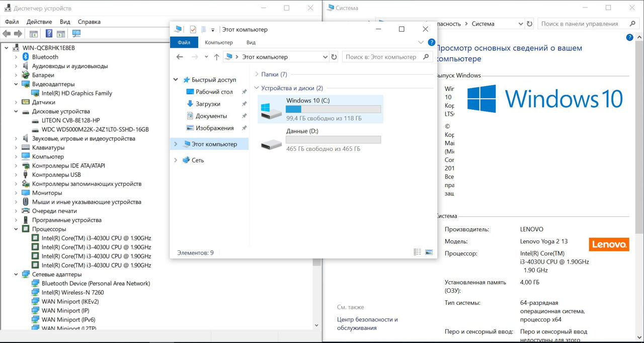Open the properties checkmark icon in Explorer title bar

click(x=193, y=30)
